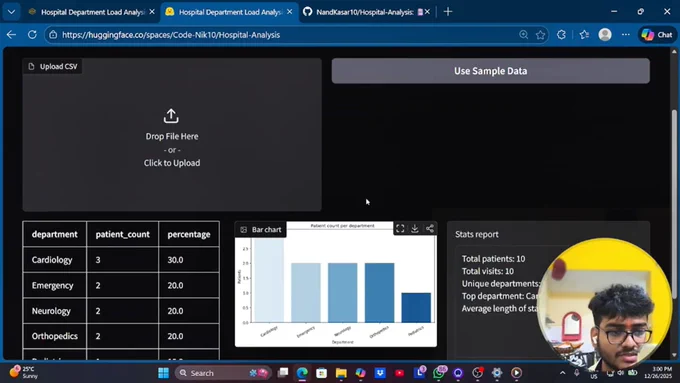Select the Cardiology table cell
This screenshot has width=680, height=383.
pyautogui.click(x=55, y=260)
